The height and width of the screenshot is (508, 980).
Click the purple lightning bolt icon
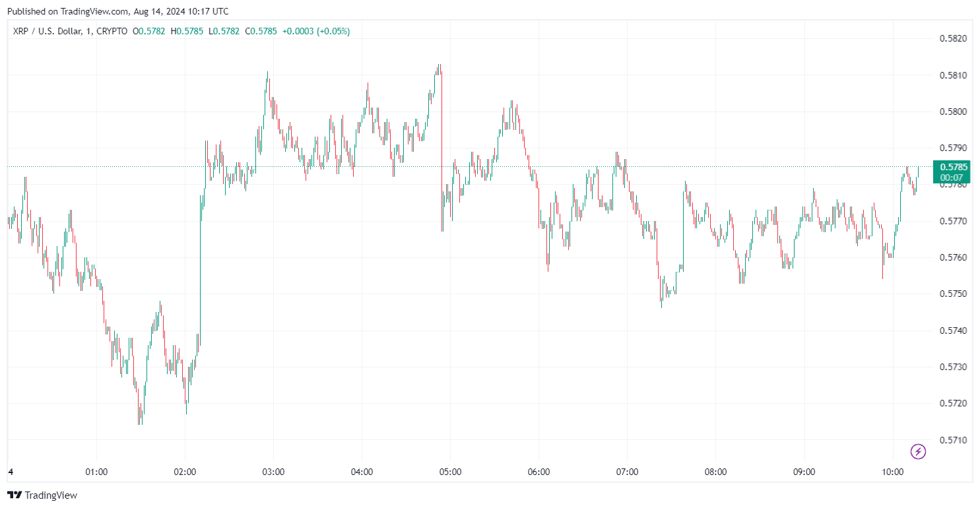918,451
